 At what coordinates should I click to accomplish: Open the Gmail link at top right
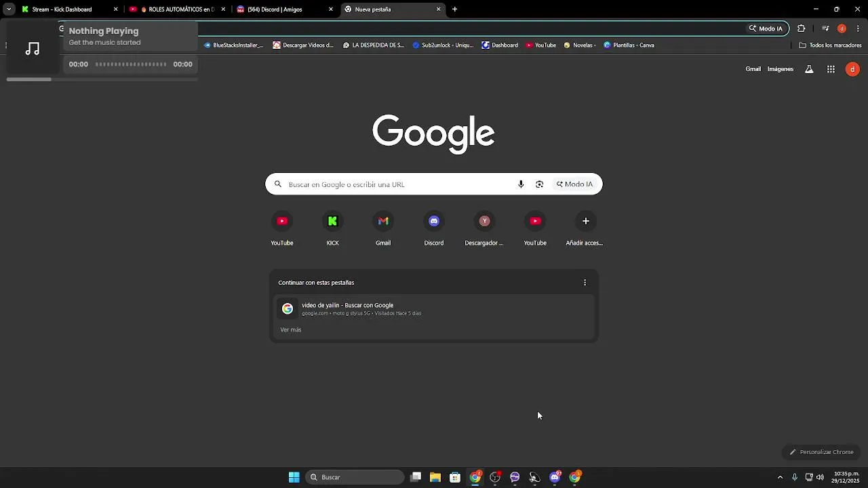(753, 69)
